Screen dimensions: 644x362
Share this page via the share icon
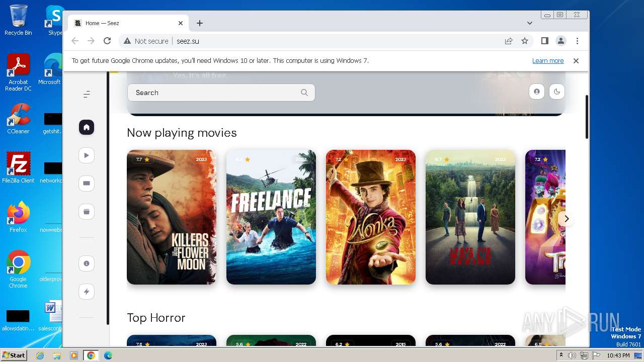point(509,41)
